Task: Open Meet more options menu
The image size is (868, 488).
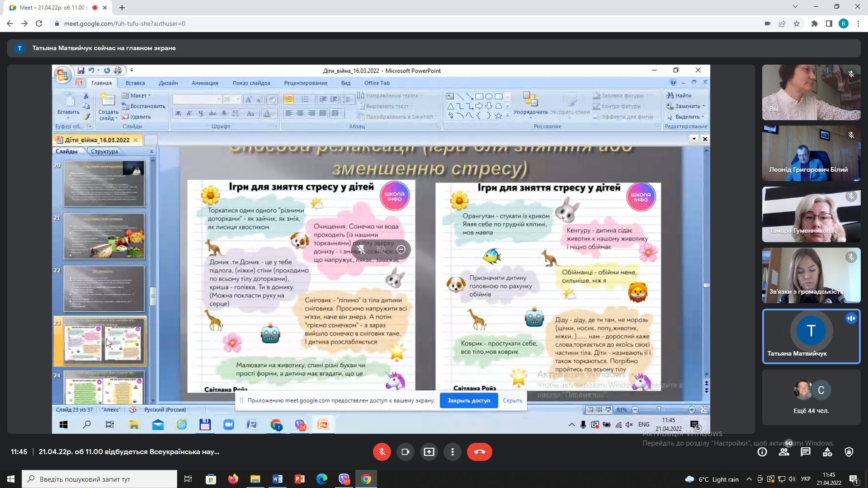Action: (453, 452)
